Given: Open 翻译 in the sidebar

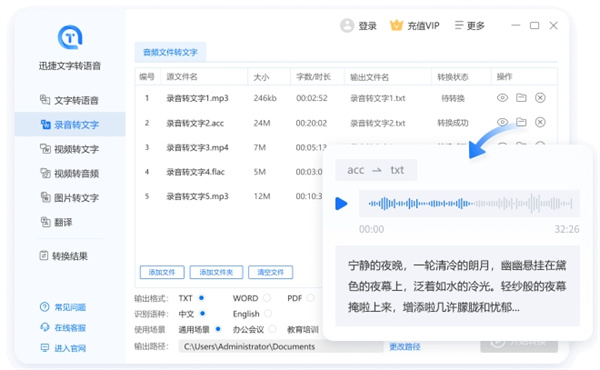Looking at the screenshot, I should coord(56,222).
